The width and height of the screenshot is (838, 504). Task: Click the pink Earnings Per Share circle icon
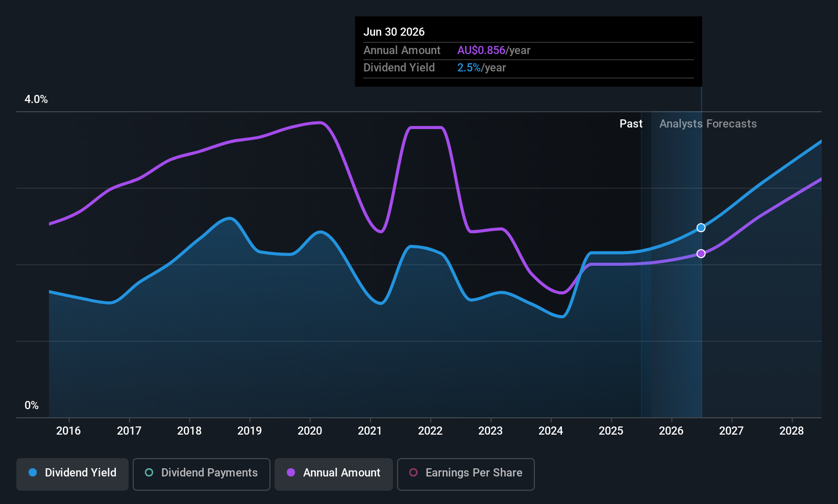click(413, 472)
